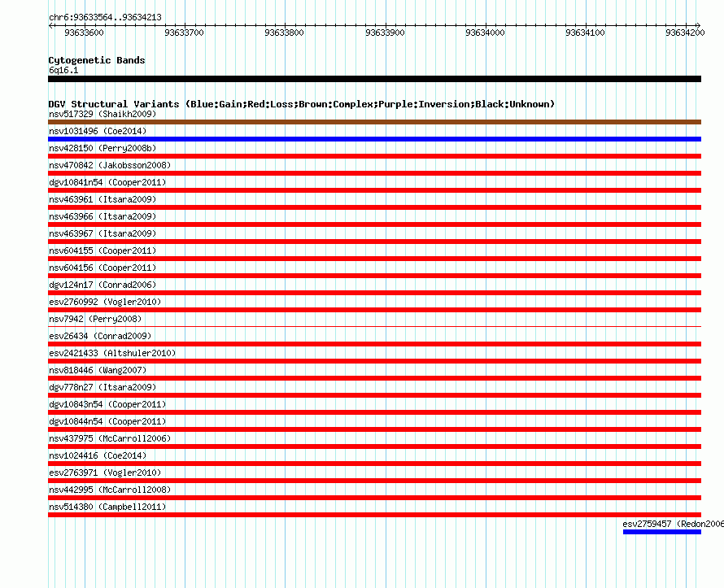Image resolution: width=724 pixels, height=588 pixels.
Task: Click the red esv26434 loss bar
Action: click(x=374, y=344)
